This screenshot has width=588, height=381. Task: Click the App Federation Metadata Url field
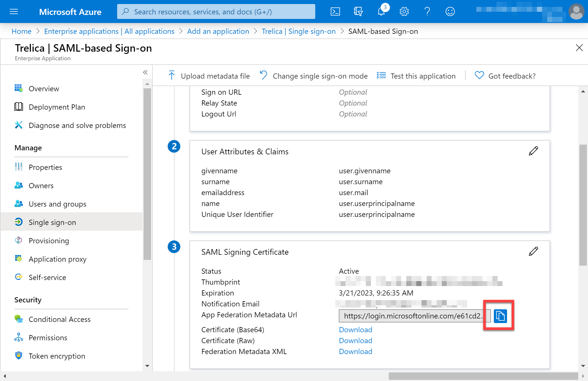(x=415, y=316)
